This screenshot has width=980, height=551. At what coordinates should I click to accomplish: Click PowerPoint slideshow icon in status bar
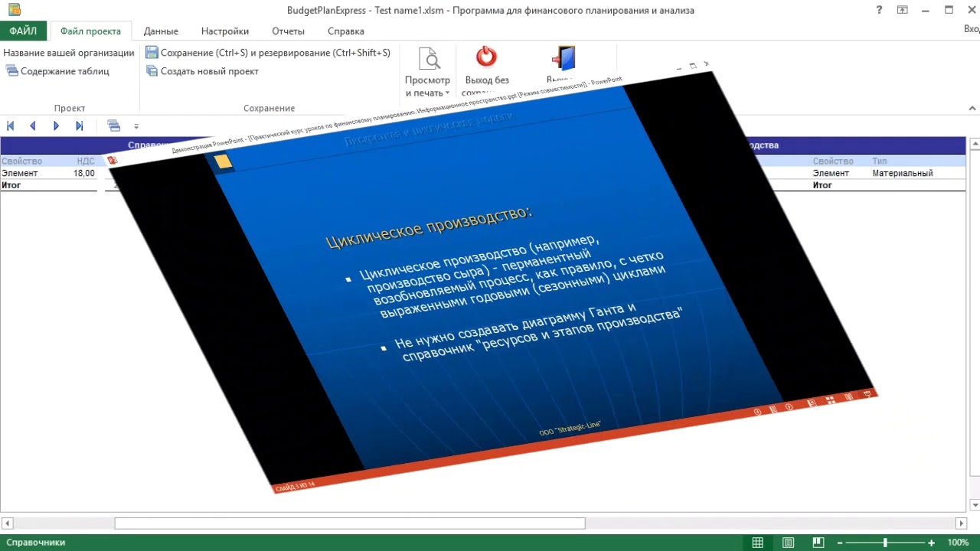[867, 393]
